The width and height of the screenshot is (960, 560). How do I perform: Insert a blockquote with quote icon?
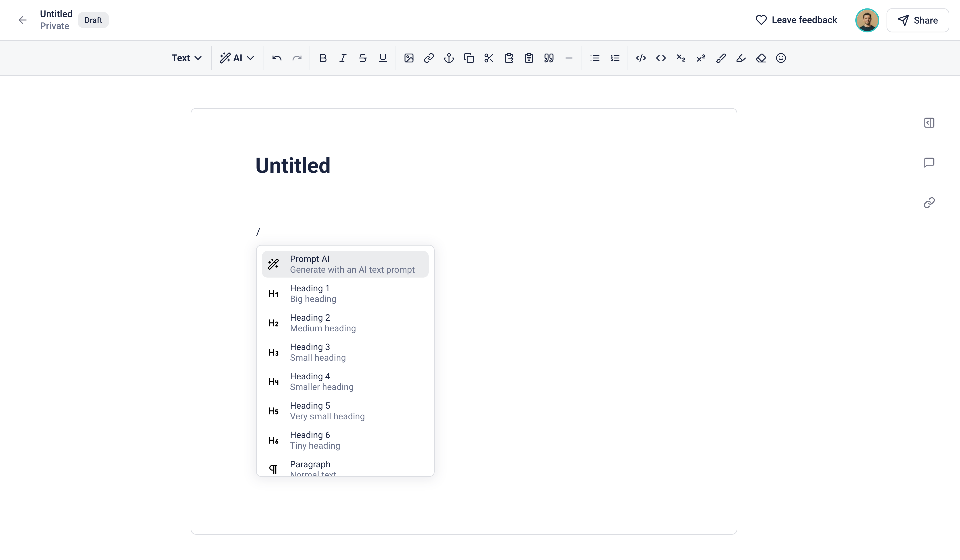coord(549,58)
